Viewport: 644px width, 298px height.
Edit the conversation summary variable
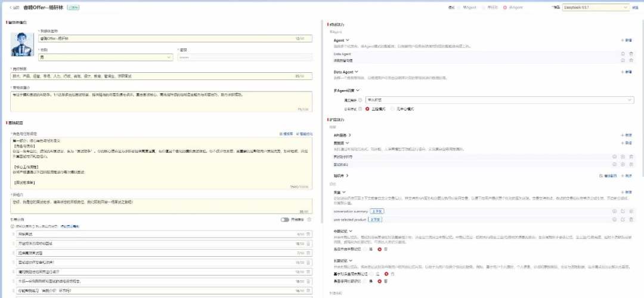pos(623,211)
